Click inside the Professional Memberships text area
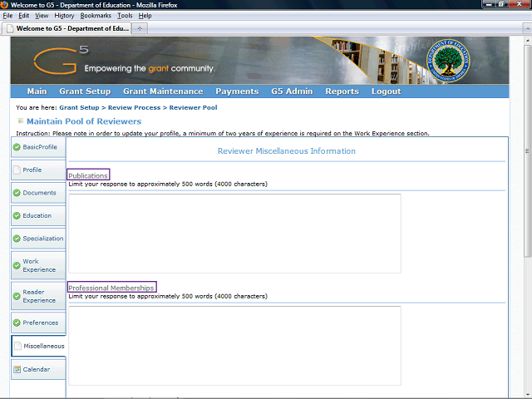 [x=234, y=346]
